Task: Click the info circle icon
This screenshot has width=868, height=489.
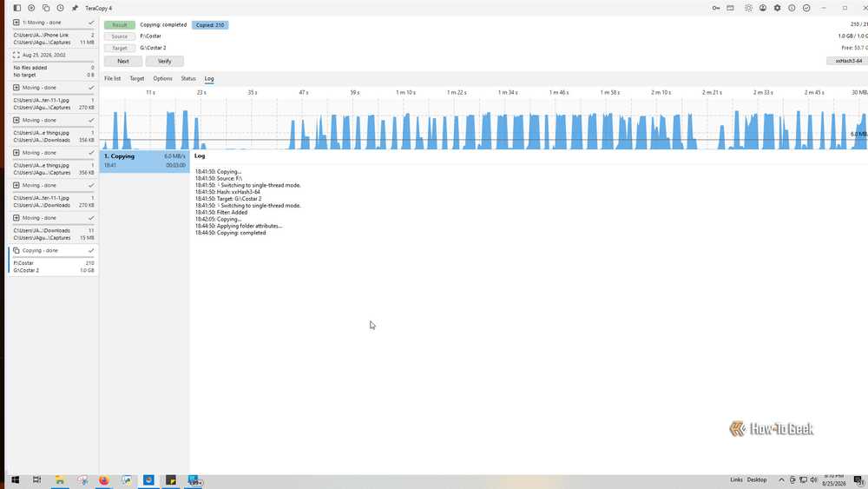Action: [792, 9]
